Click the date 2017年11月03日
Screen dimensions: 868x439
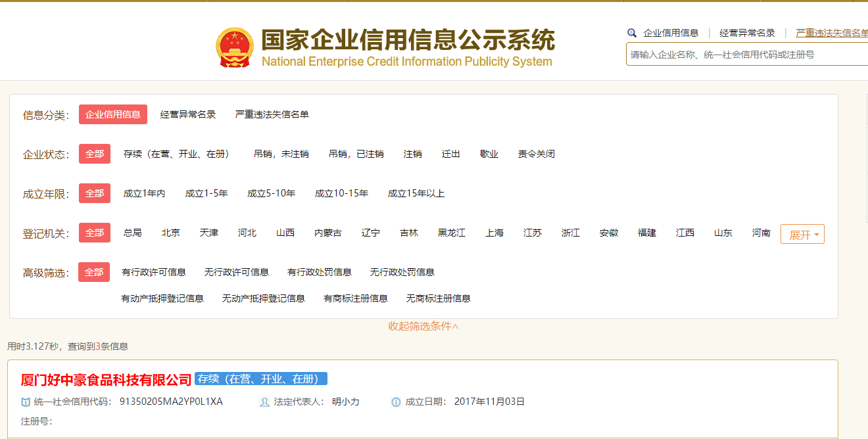pos(490,402)
